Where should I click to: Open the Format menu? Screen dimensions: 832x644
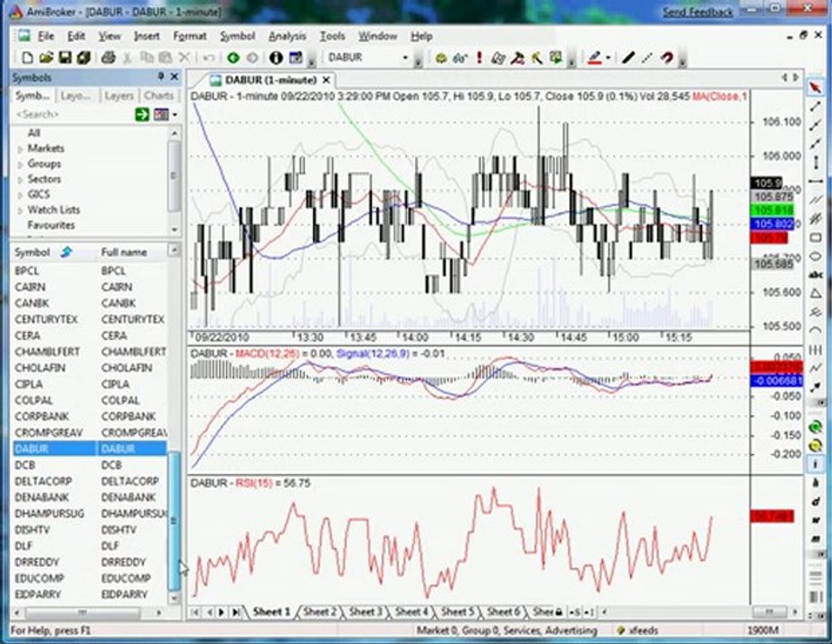coord(190,36)
